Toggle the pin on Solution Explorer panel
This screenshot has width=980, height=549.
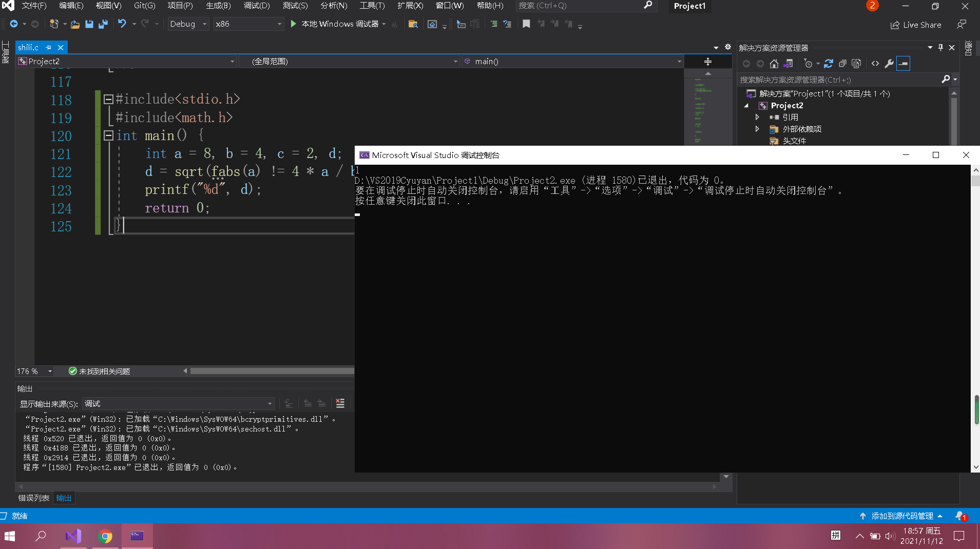click(x=940, y=47)
